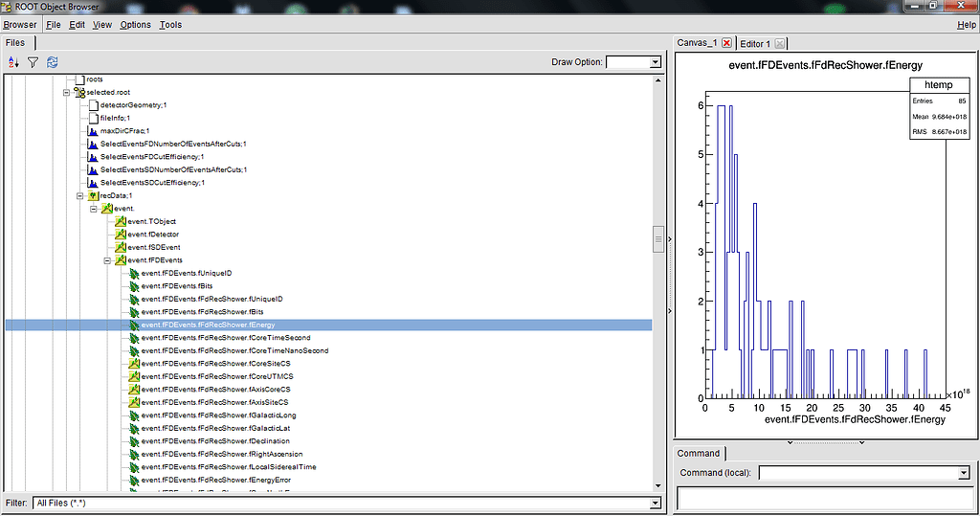Screen dimensions: 980x516
Task: Click the fFdRecShower.fEnergy leaf icon
Action: 134,325
